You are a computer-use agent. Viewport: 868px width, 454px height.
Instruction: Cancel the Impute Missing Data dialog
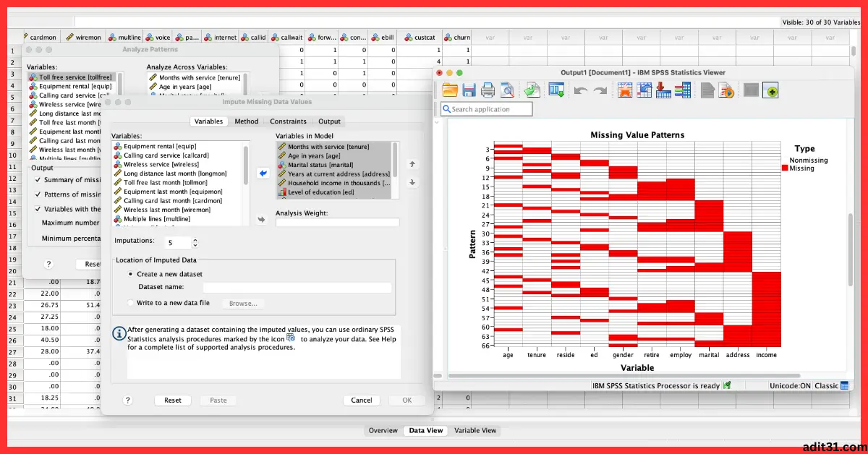362,400
